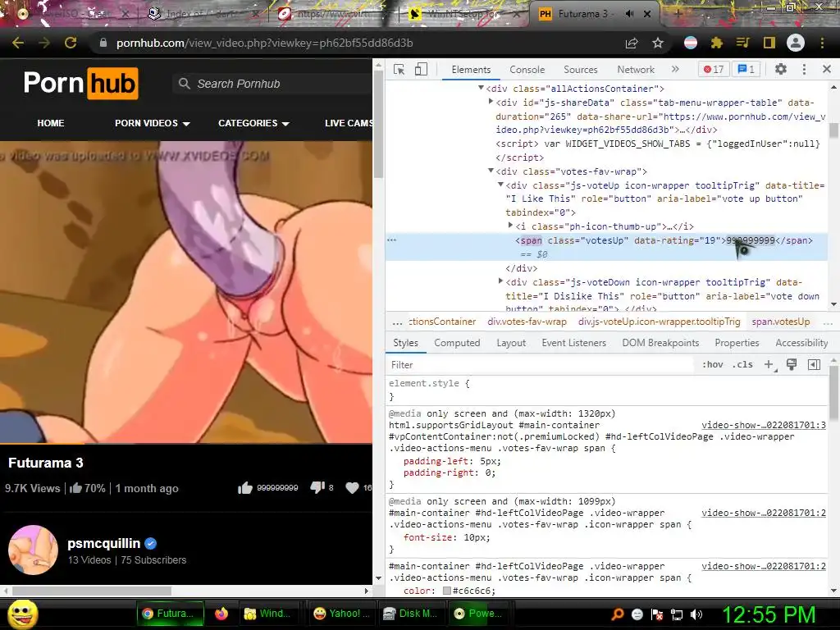This screenshot has width=840, height=630.
Task: Open the video-show-…022081701:3 stylesheet link
Action: click(x=764, y=425)
